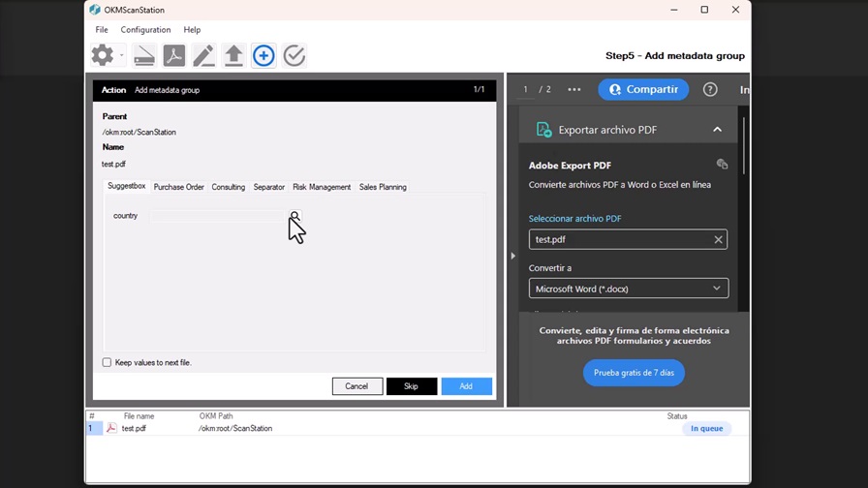
Task: Switch to the Sales Planning tab
Action: (x=383, y=187)
